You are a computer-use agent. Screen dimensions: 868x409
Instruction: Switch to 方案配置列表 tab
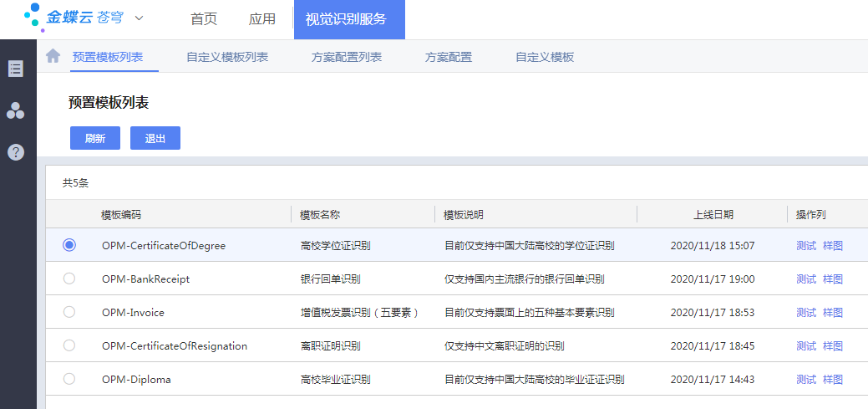click(347, 57)
